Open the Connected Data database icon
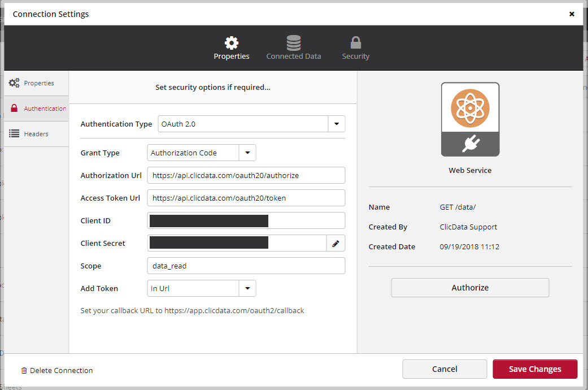 (x=293, y=43)
